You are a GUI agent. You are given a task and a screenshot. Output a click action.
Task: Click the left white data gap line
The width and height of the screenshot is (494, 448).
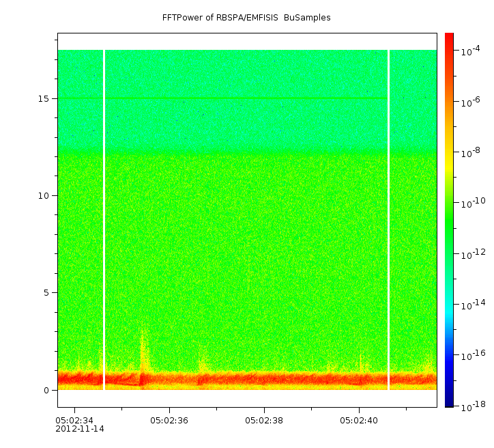104,219
